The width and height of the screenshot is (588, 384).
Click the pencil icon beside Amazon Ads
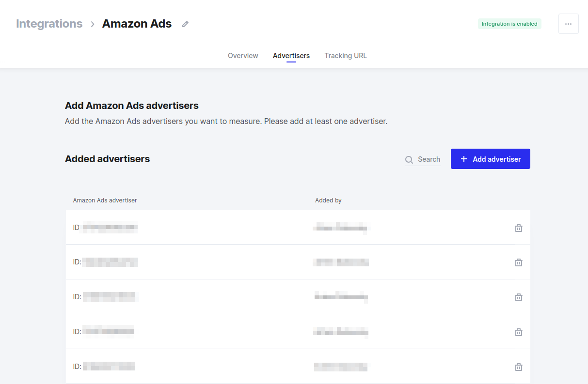pyautogui.click(x=185, y=24)
